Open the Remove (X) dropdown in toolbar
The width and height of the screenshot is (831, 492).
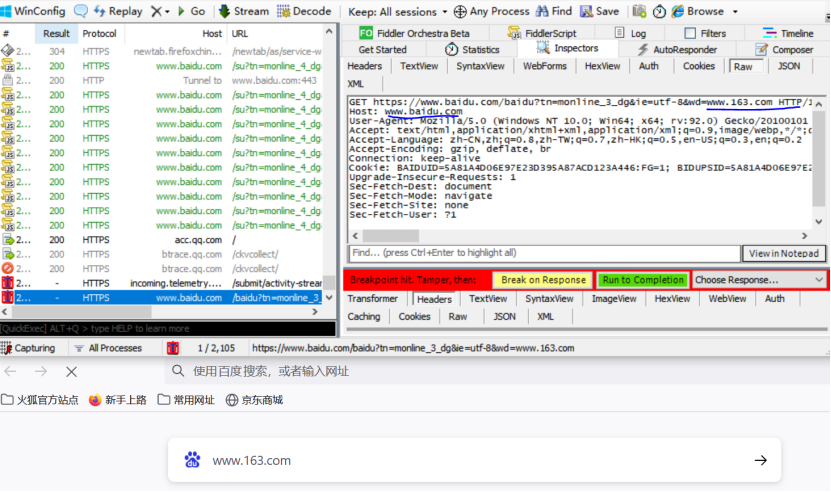[x=160, y=11]
